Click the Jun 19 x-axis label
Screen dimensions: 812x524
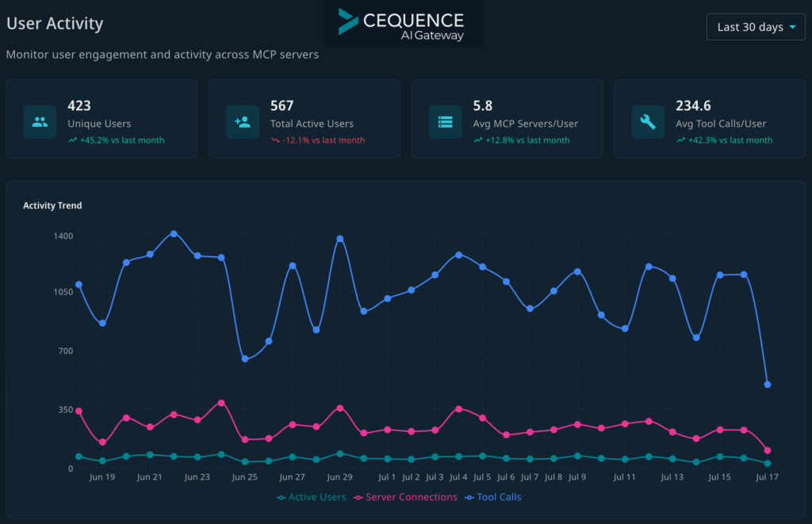[102, 477]
